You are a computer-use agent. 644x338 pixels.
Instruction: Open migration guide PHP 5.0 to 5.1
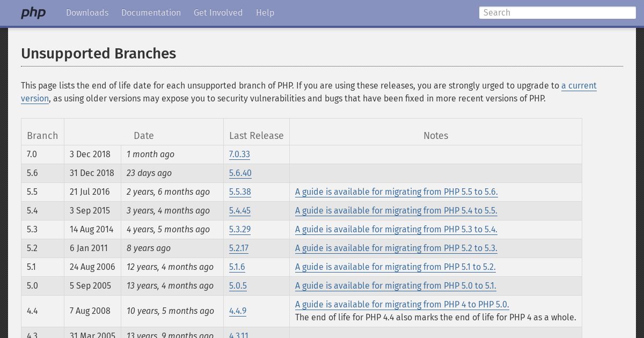click(396, 286)
